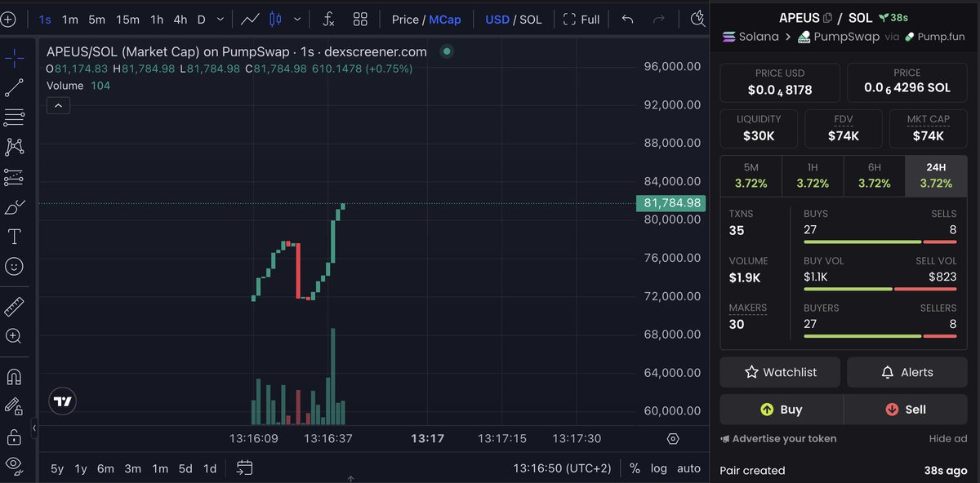Select the 1H stats tab
Screen dimensions: 980x483
[813, 176]
